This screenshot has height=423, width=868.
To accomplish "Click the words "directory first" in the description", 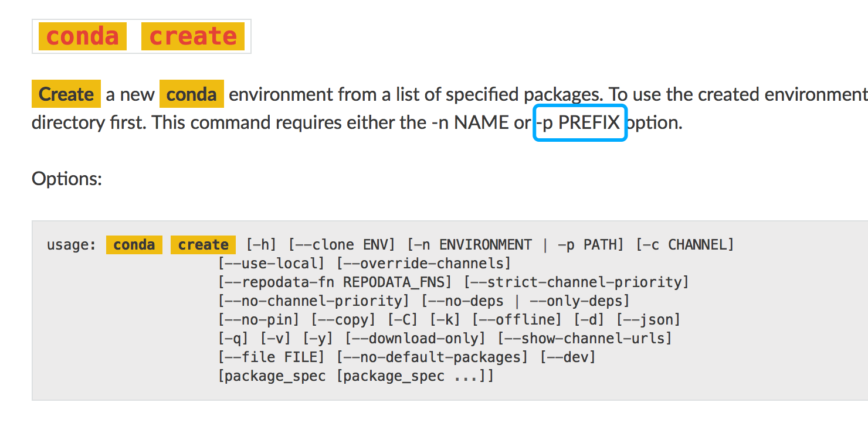I will click(x=89, y=123).
